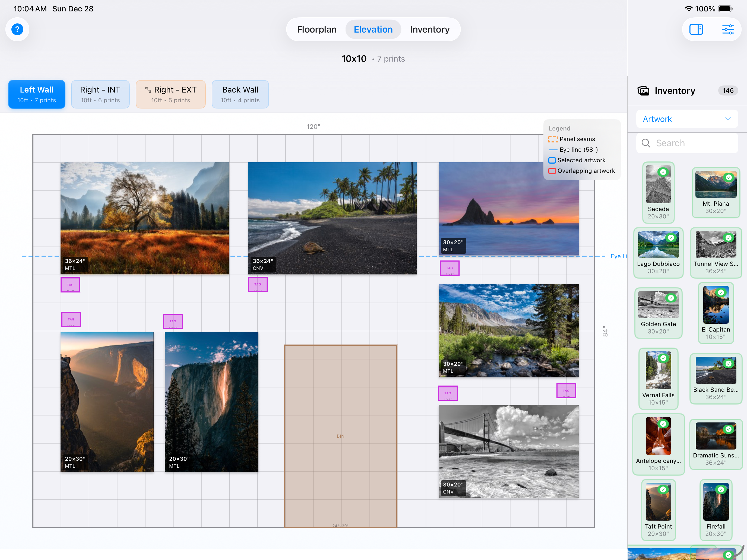Viewport: 747px width, 560px height.
Task: Click the Inventory photo stack icon
Action: pos(643,90)
